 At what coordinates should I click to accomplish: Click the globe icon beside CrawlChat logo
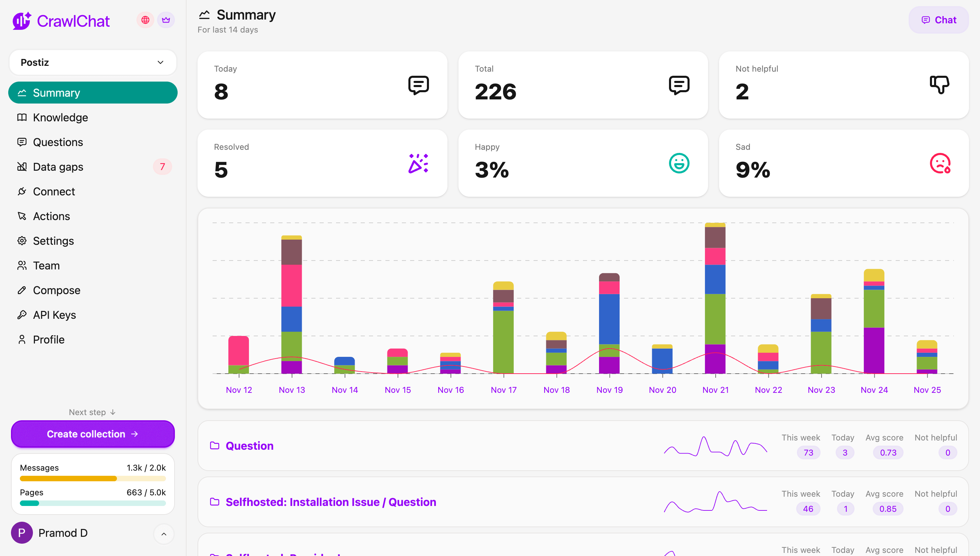point(145,20)
